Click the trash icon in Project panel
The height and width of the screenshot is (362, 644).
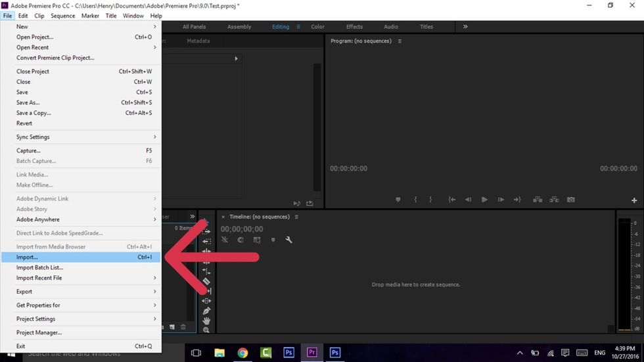pyautogui.click(x=183, y=327)
